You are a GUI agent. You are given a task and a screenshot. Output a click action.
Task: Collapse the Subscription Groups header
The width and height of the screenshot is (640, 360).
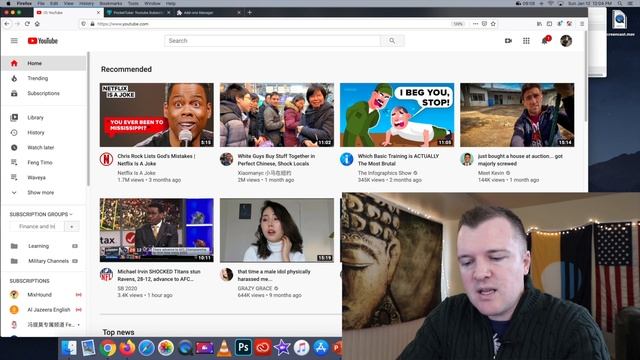click(41, 214)
